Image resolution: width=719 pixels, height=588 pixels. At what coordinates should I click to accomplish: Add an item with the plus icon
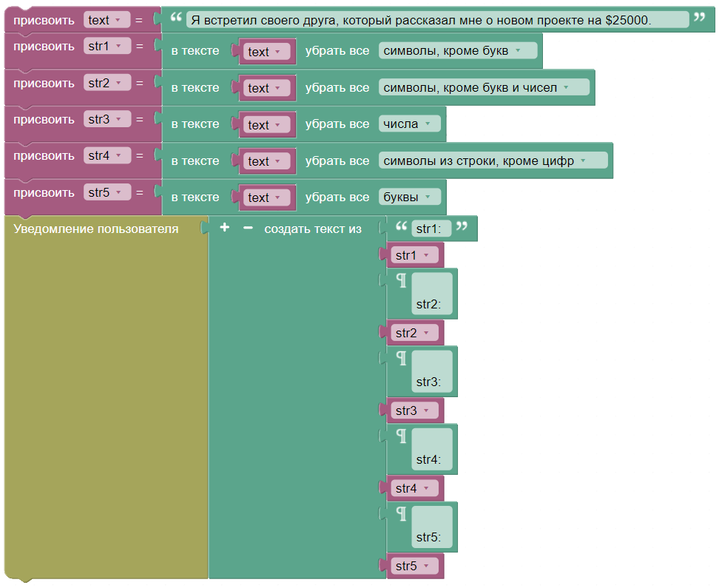[x=225, y=228]
